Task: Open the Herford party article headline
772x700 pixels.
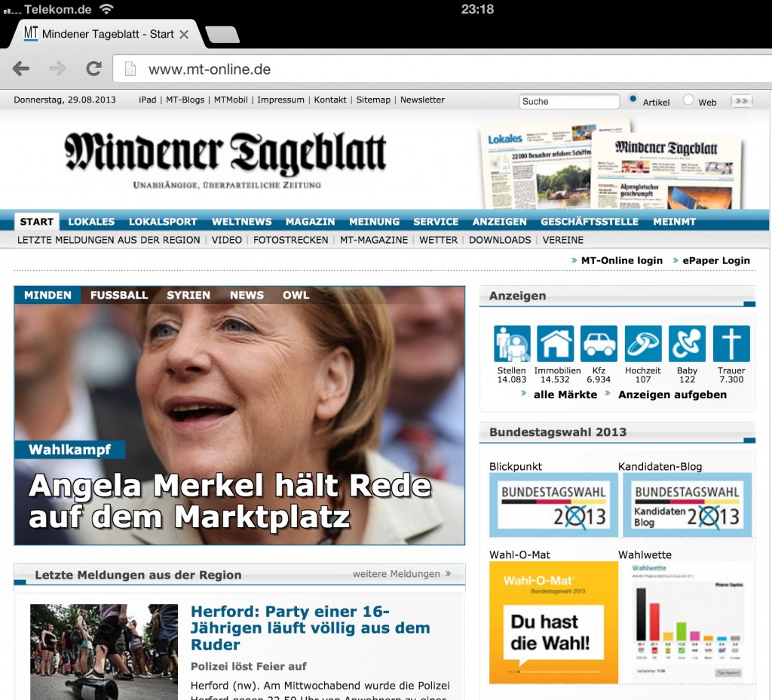Action: pos(310,628)
